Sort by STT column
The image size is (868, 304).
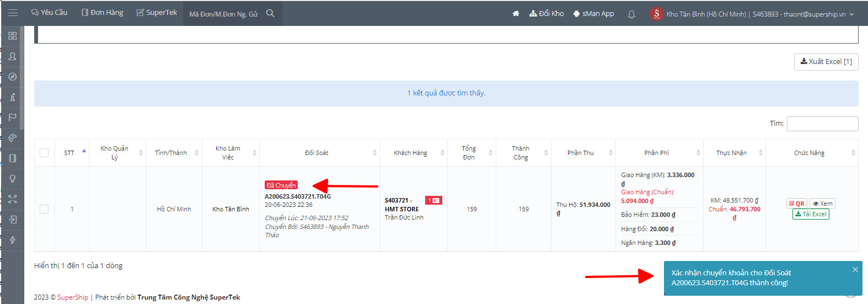pos(72,153)
